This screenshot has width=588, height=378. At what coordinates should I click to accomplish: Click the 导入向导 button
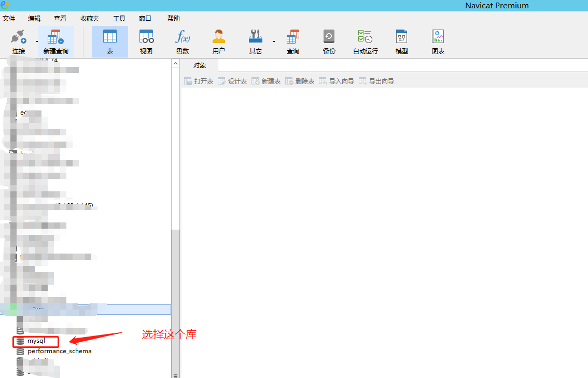[337, 81]
